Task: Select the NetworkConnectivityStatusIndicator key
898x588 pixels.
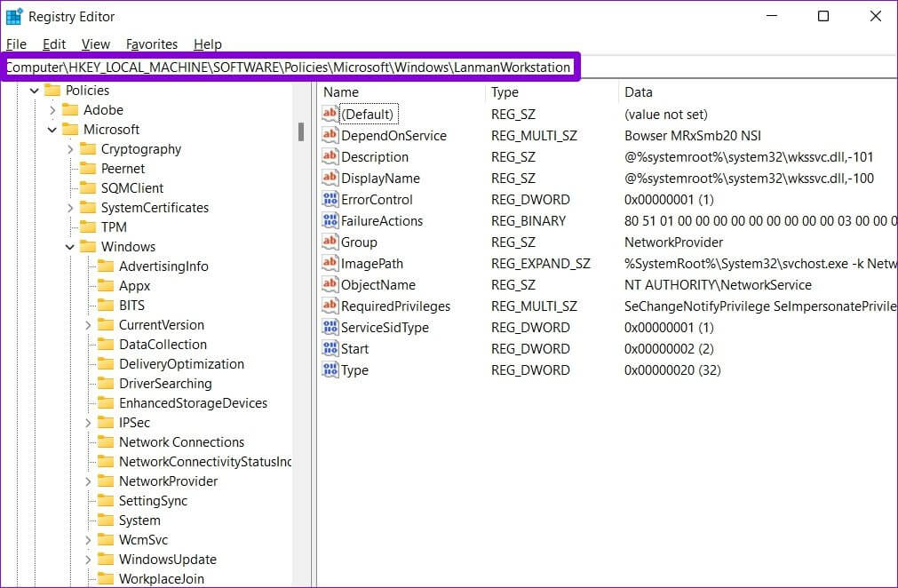Action: (x=205, y=462)
